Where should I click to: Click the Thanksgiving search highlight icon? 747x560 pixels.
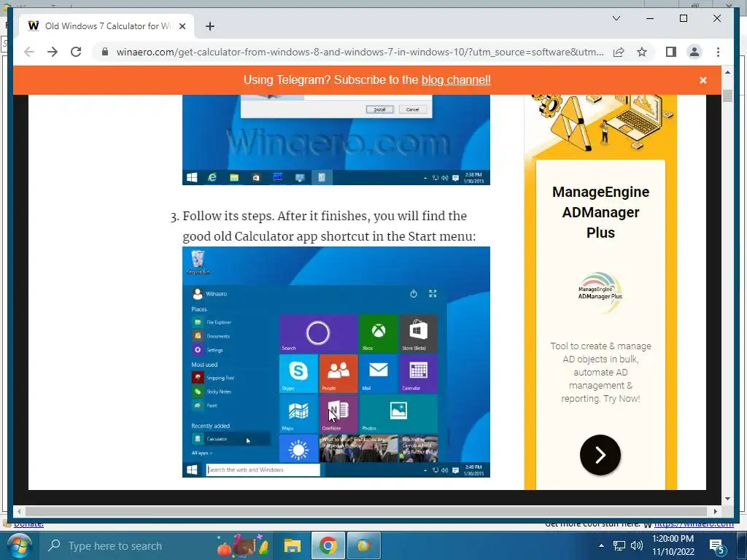[243, 545]
